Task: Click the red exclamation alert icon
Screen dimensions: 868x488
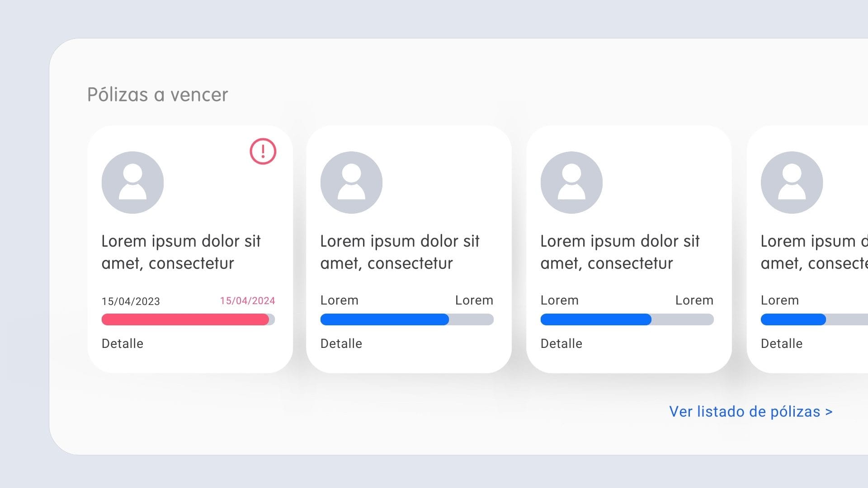Action: click(x=263, y=151)
